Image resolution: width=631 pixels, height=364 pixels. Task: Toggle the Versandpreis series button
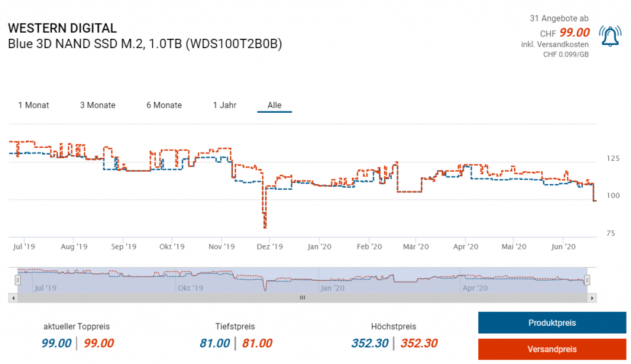click(x=552, y=349)
